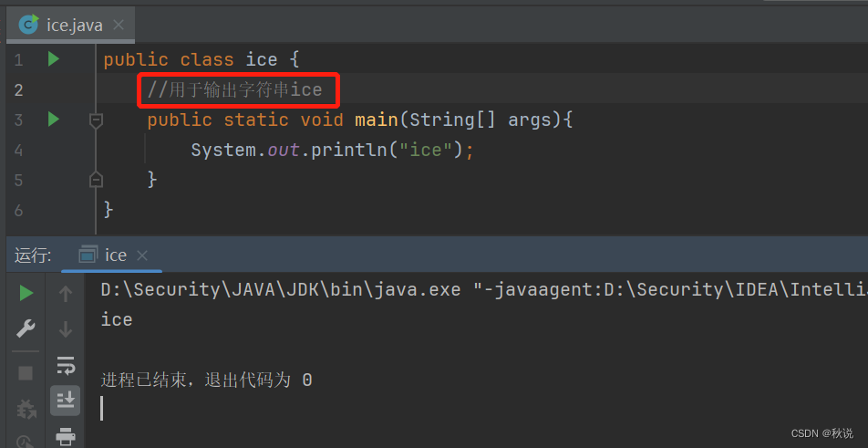Click the line number 2 in gutter
868x448 pixels.
coord(19,89)
